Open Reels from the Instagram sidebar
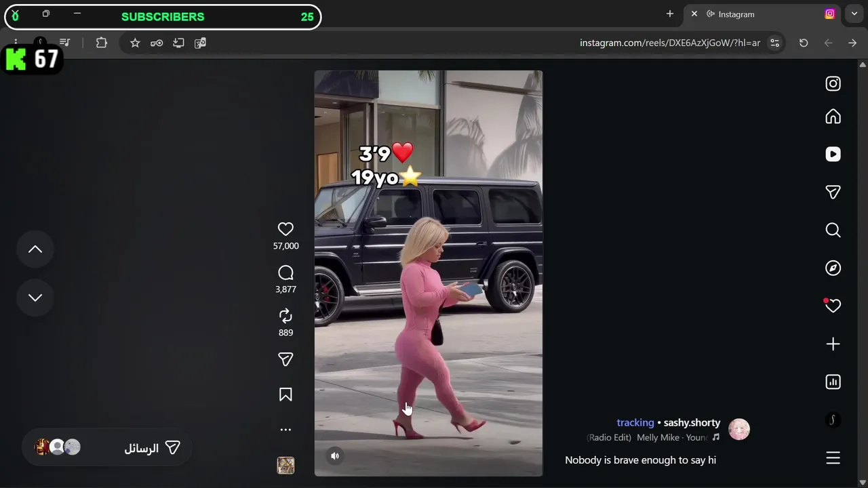Screen dimensions: 868x488 click(833, 155)
